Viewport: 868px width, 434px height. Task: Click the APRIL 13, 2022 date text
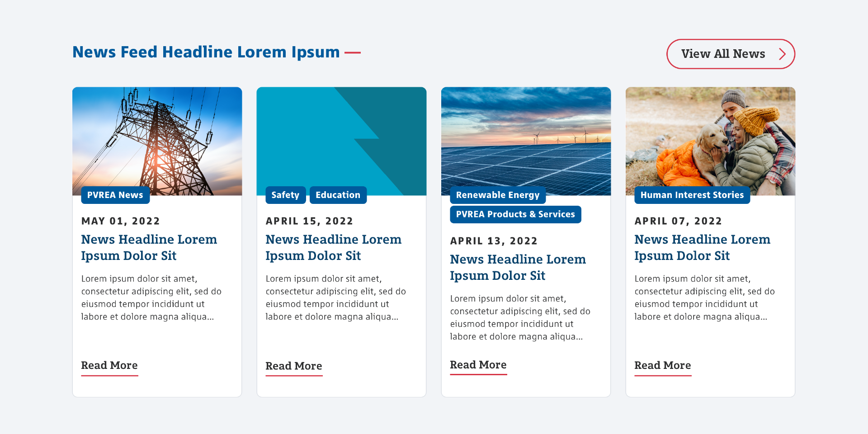[494, 241]
